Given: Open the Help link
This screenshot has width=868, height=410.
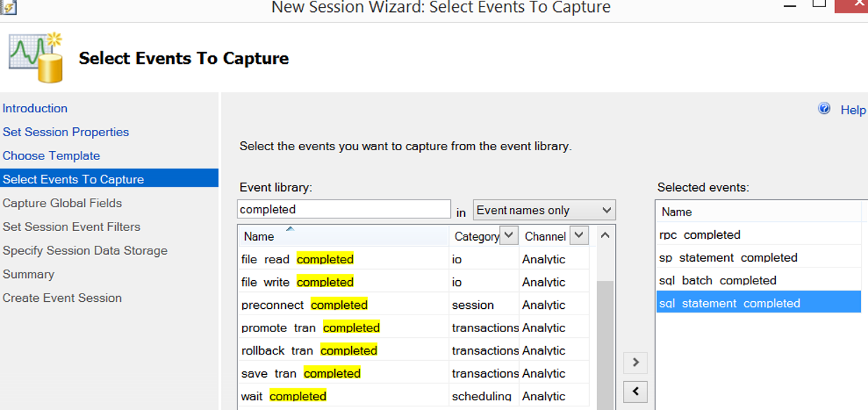Looking at the screenshot, I should [x=853, y=110].
